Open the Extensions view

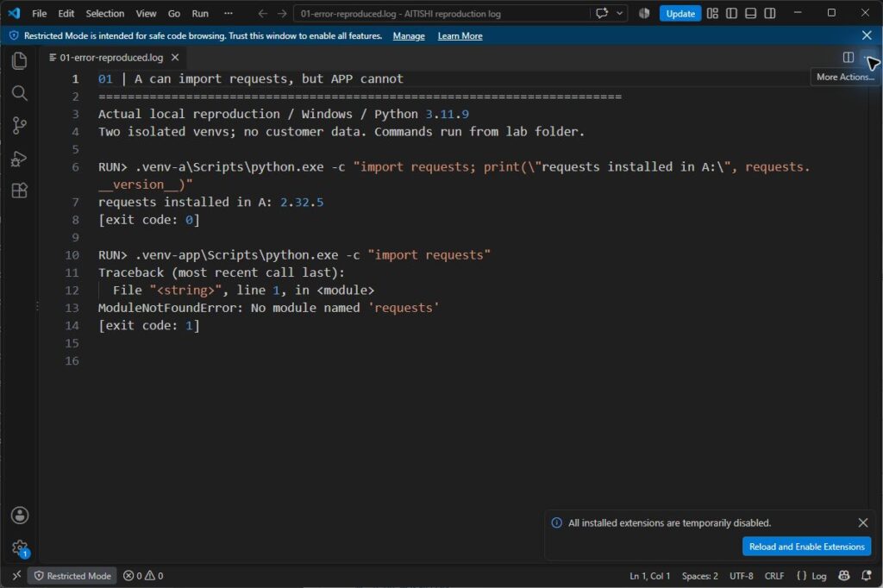tap(20, 191)
